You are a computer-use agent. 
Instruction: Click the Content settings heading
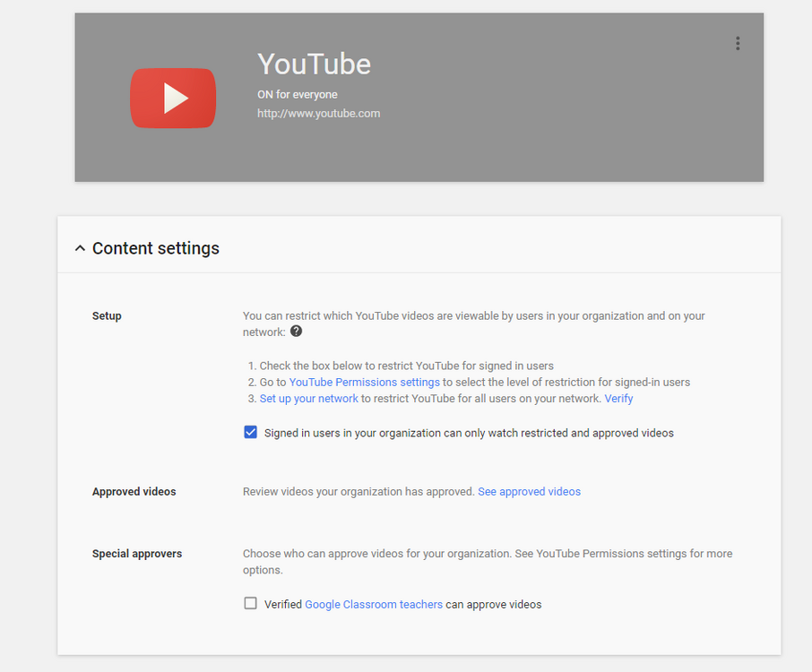click(x=155, y=248)
